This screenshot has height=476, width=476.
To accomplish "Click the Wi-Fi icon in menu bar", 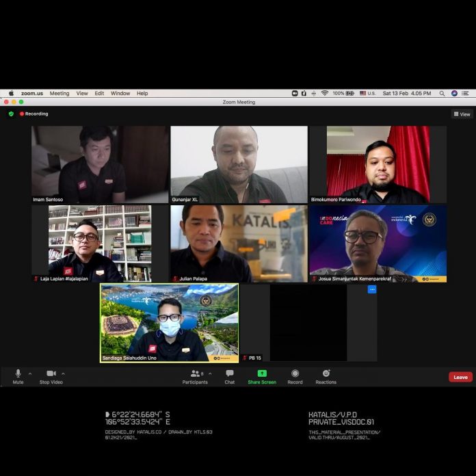I will pos(324,93).
